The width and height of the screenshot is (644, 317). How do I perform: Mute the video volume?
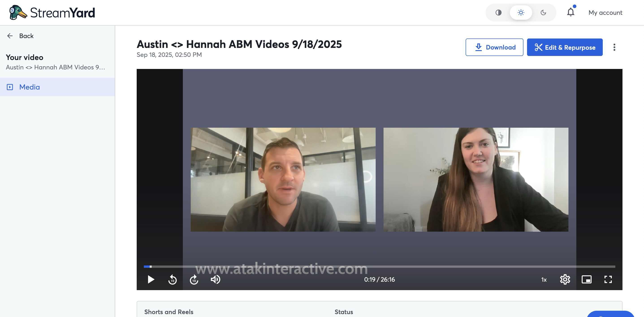pyautogui.click(x=215, y=279)
